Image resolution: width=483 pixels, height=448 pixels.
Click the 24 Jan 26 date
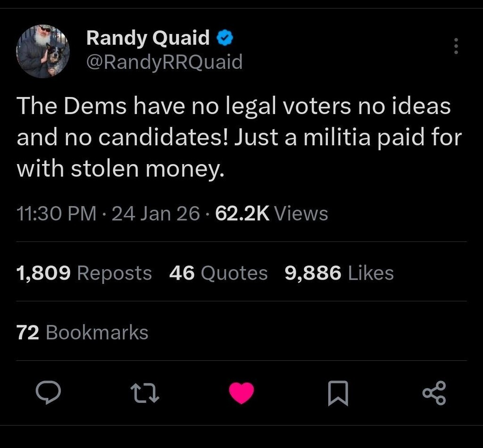(156, 214)
